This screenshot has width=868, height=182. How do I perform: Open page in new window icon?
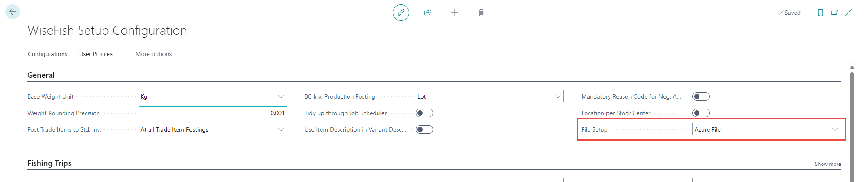pyautogui.click(x=834, y=13)
